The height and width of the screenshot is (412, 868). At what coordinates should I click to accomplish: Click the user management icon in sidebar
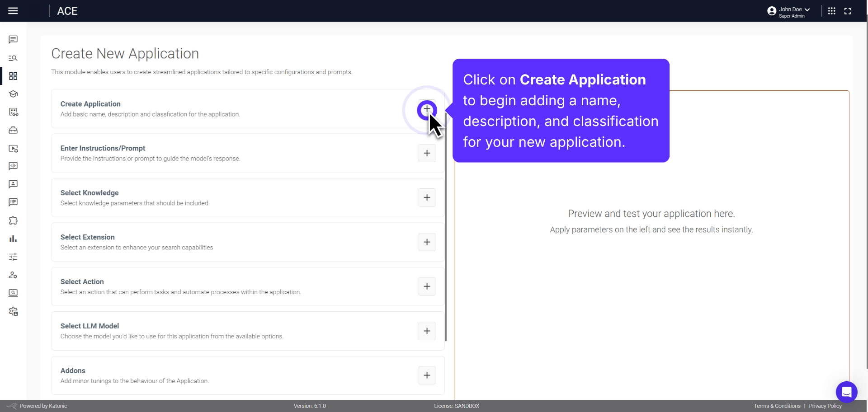[x=13, y=275]
